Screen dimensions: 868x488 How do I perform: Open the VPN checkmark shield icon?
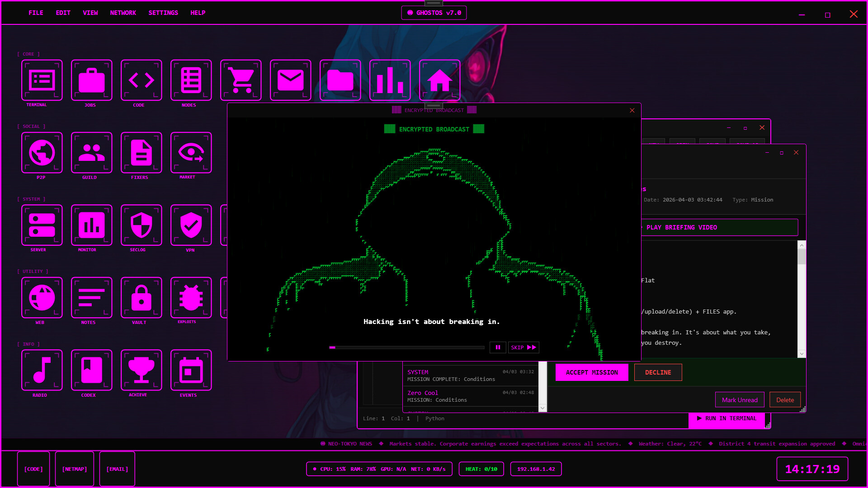click(x=191, y=225)
